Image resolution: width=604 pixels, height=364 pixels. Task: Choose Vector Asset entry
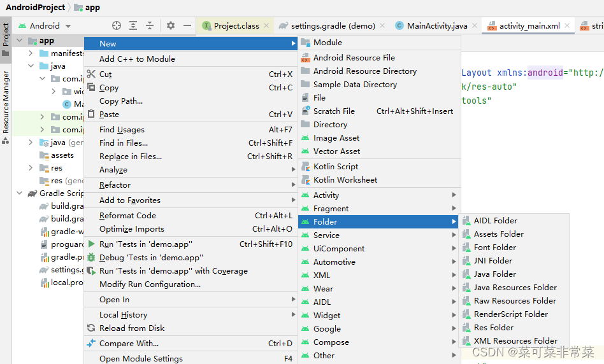tap(380, 151)
